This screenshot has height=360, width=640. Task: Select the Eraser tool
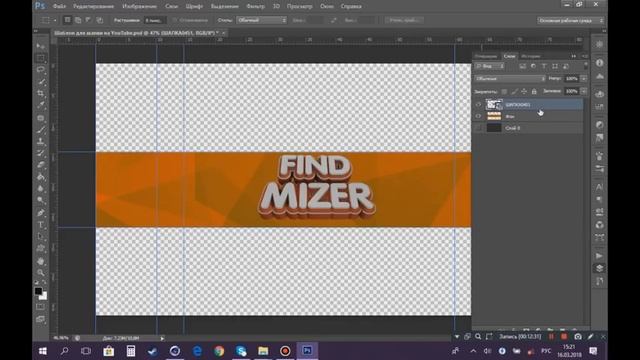[x=40, y=165]
